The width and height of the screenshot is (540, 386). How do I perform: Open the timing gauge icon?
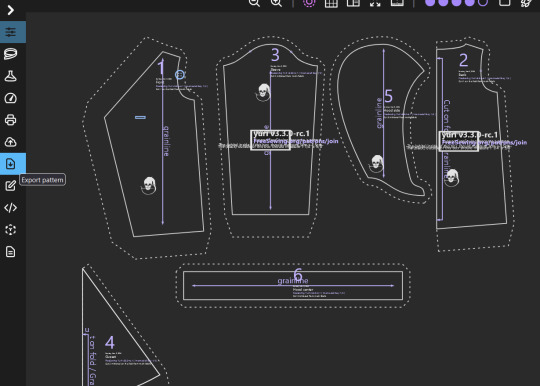point(10,98)
